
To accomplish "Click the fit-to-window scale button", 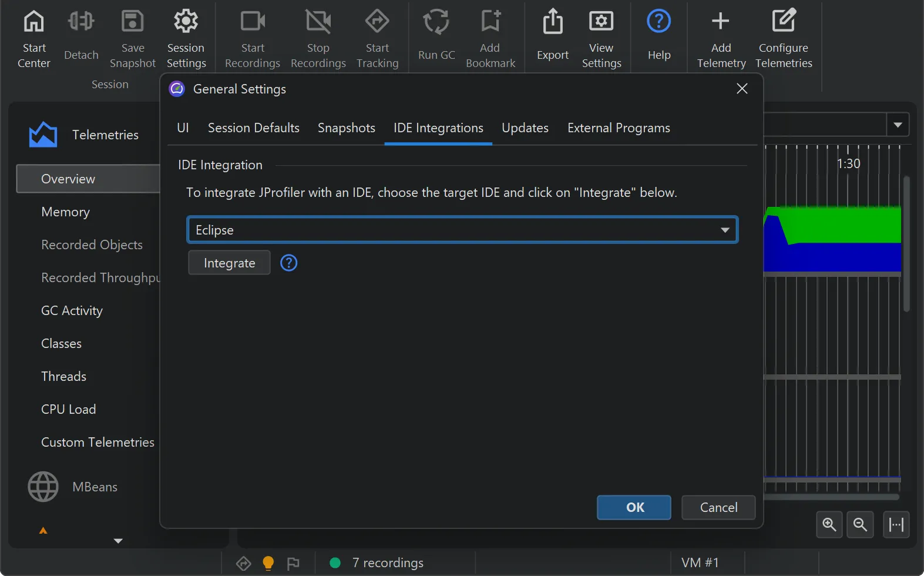I will coord(896,524).
